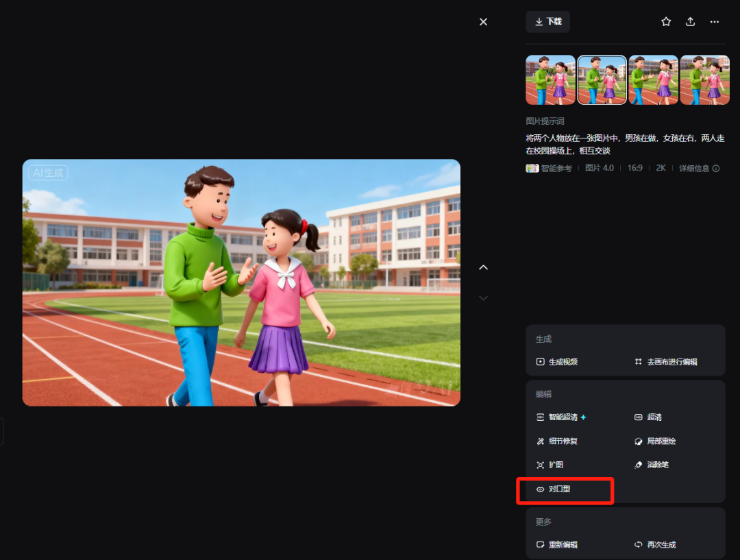The image size is (740, 560).
Task: Apply 智能超清 smart upscale
Action: [561, 417]
